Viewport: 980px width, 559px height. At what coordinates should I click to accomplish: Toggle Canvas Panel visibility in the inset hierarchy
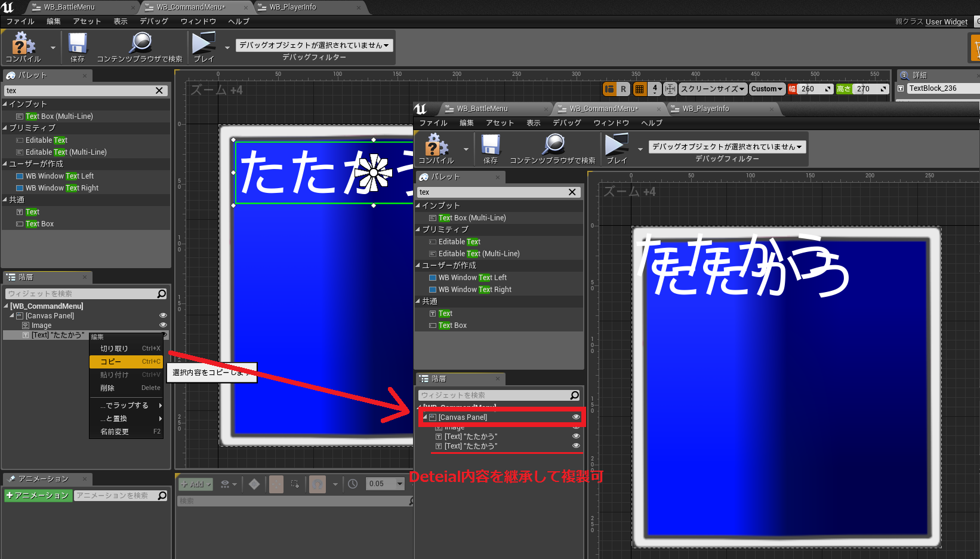(x=576, y=417)
